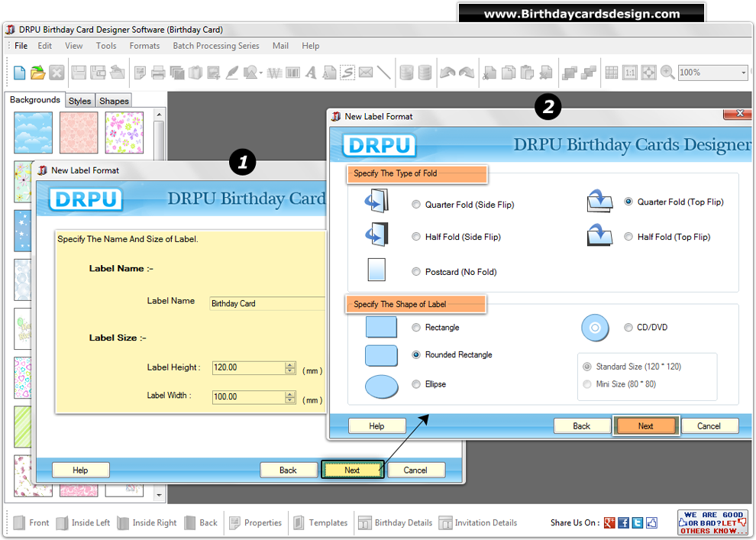
Task: Click the 1:1 actual size icon
Action: coord(630,73)
